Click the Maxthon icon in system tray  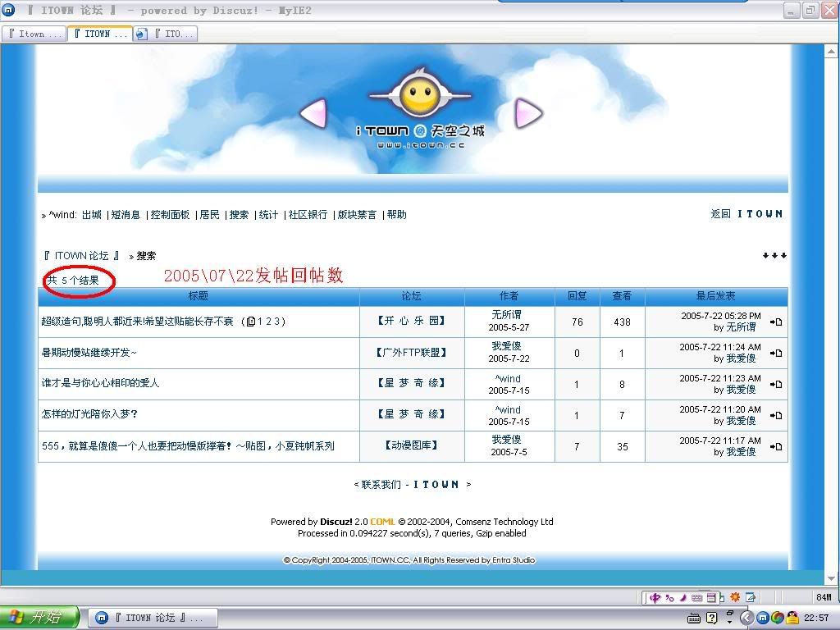click(x=762, y=619)
